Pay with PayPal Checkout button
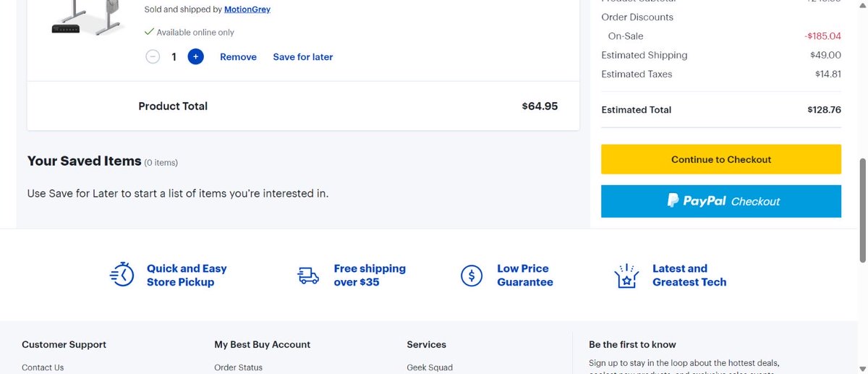 (721, 201)
